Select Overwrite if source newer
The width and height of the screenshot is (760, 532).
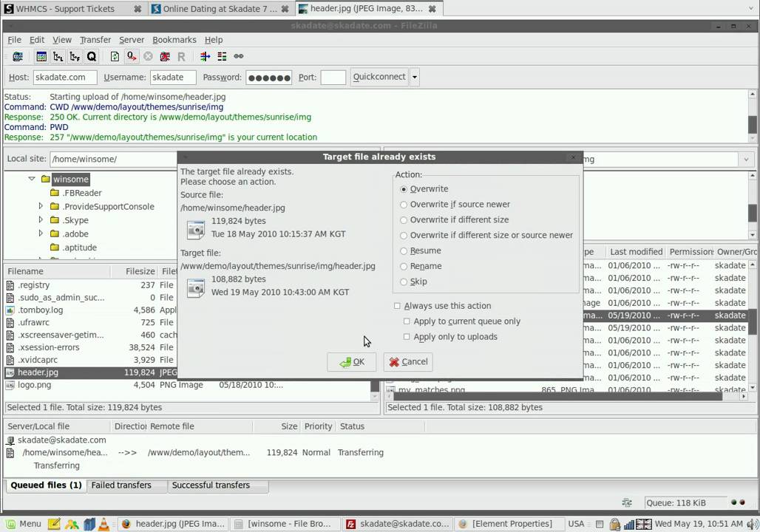pyautogui.click(x=403, y=205)
